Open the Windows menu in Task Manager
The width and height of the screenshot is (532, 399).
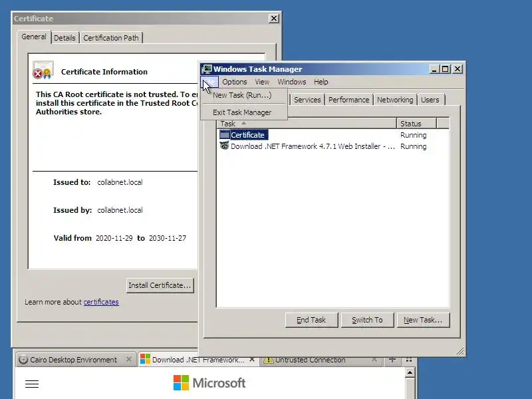[292, 82]
